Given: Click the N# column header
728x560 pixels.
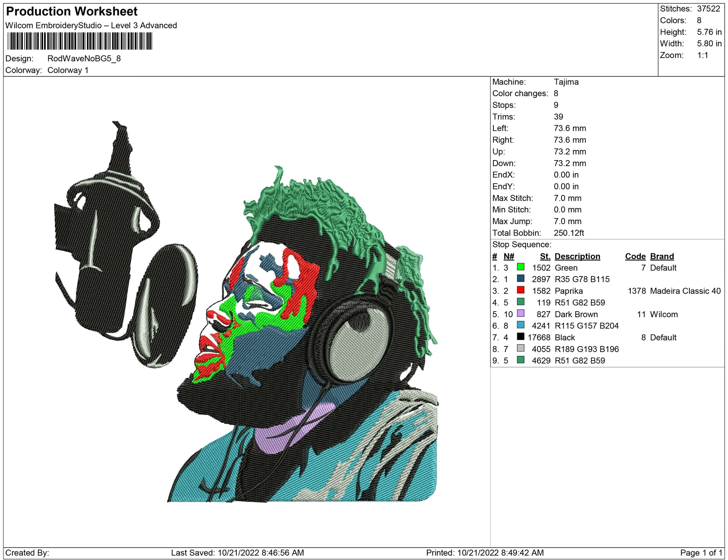Looking at the screenshot, I should (508, 256).
